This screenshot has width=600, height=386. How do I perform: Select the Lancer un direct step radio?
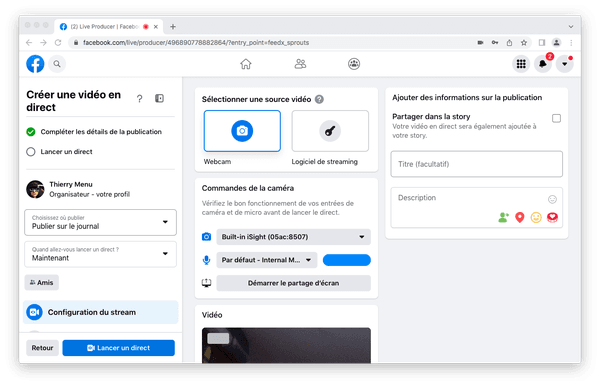31,152
